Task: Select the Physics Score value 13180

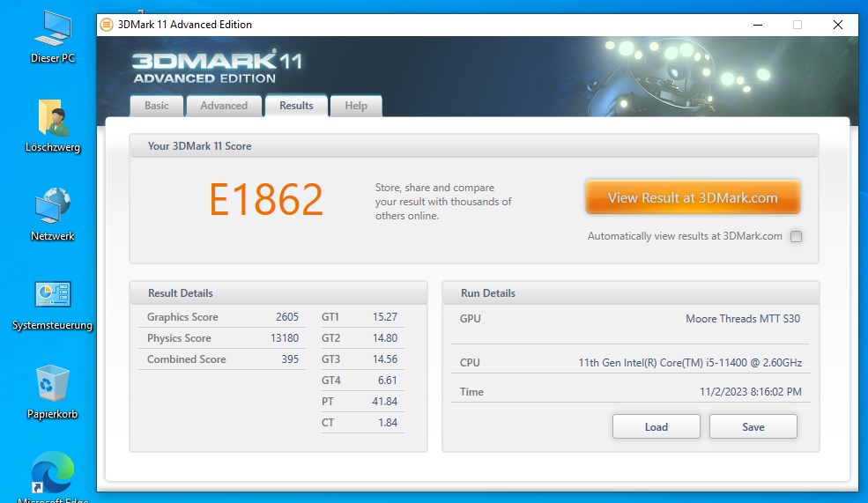Action: (x=285, y=338)
